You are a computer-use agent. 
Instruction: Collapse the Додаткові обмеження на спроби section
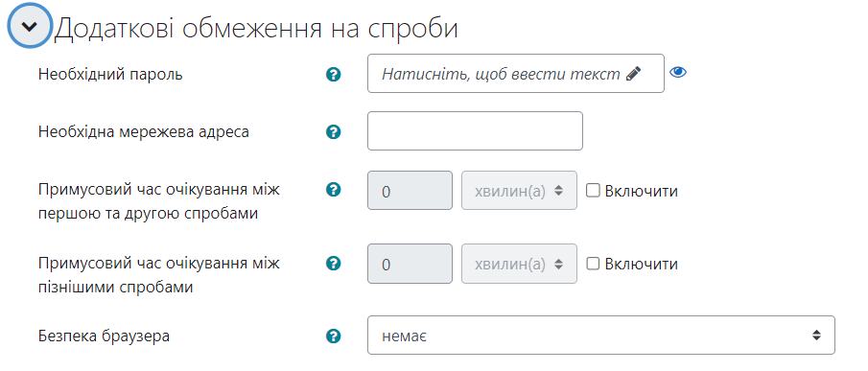[x=30, y=26]
